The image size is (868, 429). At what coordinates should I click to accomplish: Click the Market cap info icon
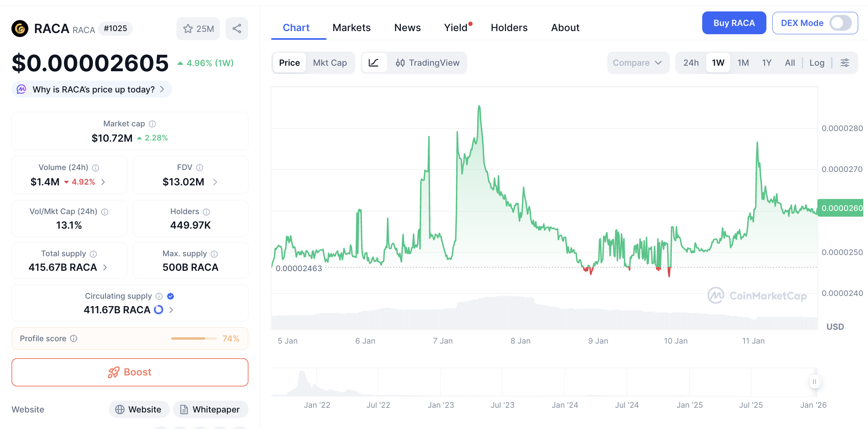[152, 124]
